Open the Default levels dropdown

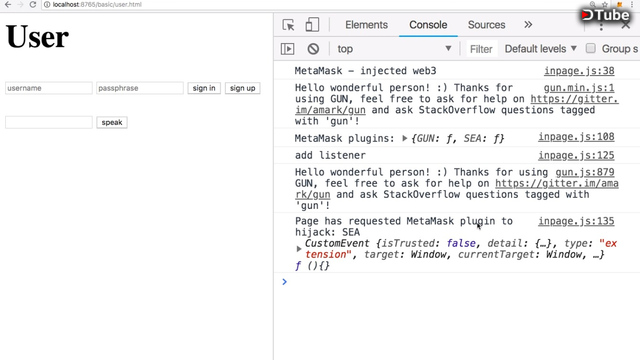pyautogui.click(x=540, y=49)
